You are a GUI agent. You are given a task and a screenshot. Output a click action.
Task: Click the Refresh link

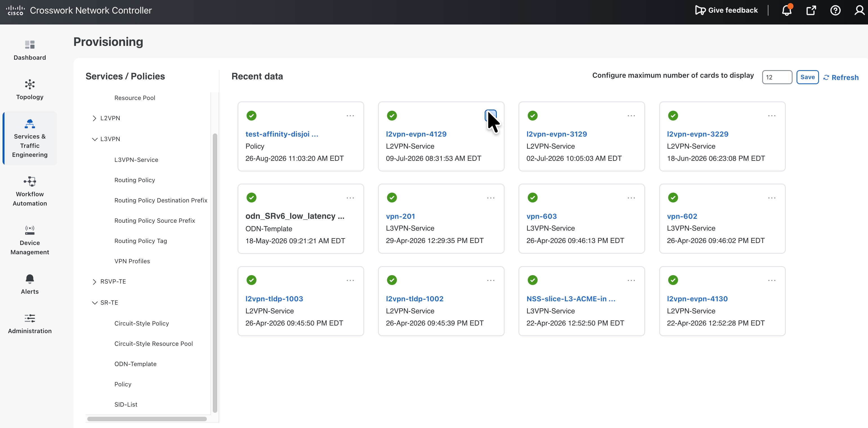click(x=841, y=77)
